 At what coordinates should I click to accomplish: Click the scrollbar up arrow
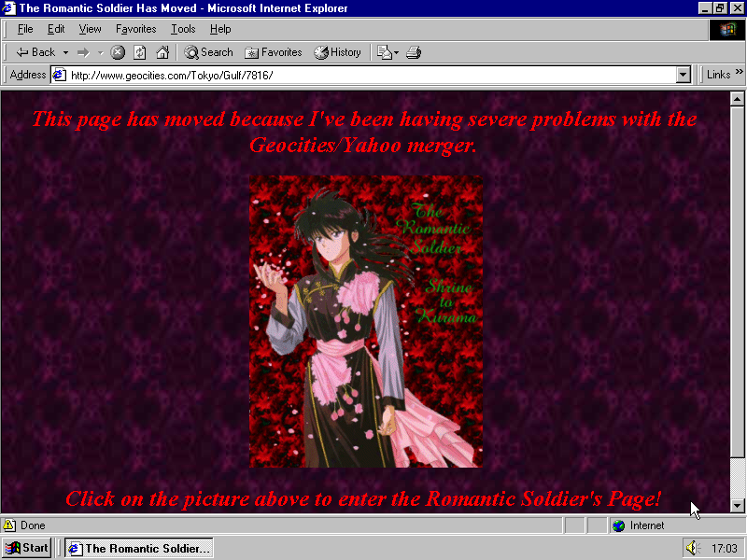pyautogui.click(x=737, y=99)
